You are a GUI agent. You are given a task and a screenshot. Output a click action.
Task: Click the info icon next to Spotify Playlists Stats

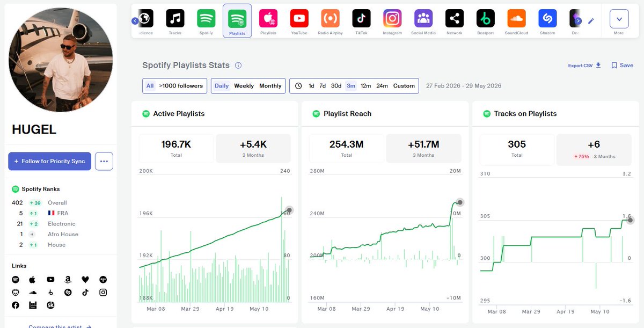click(238, 65)
